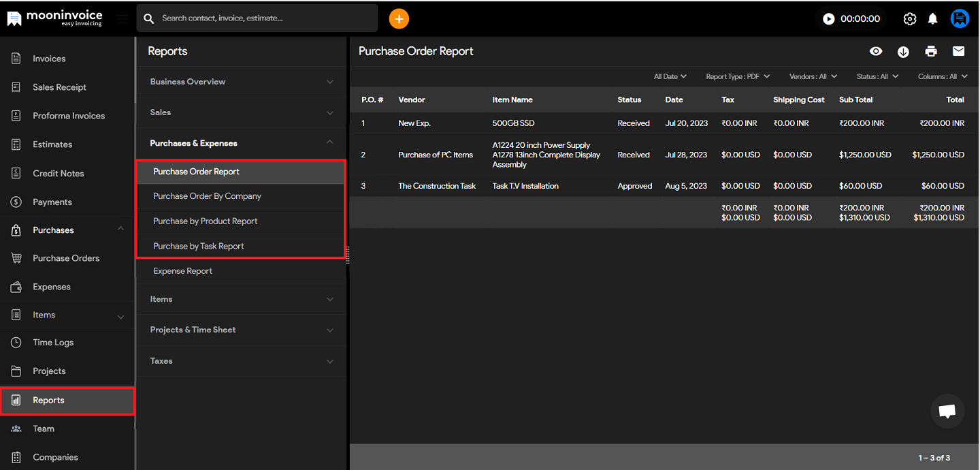
Task: Print the report using printer icon
Action: pos(931,52)
